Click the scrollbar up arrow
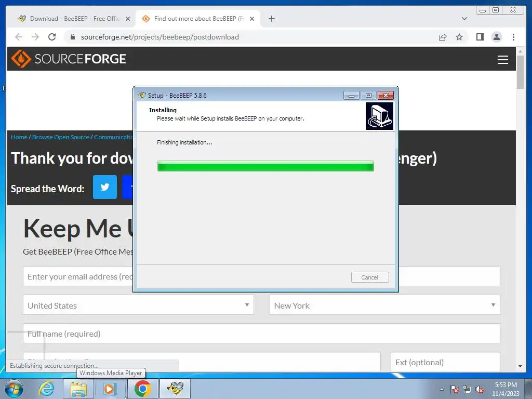532x399 pixels. 520,51
